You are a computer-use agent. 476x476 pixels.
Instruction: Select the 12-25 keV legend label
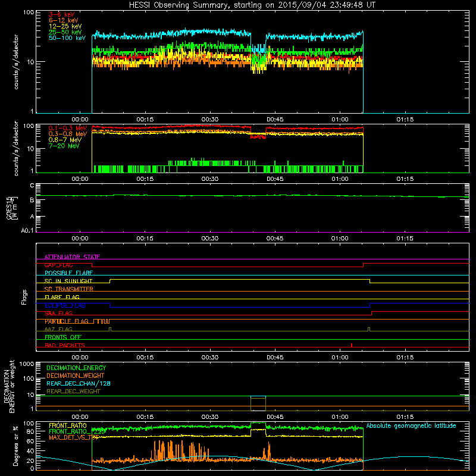[x=65, y=26]
